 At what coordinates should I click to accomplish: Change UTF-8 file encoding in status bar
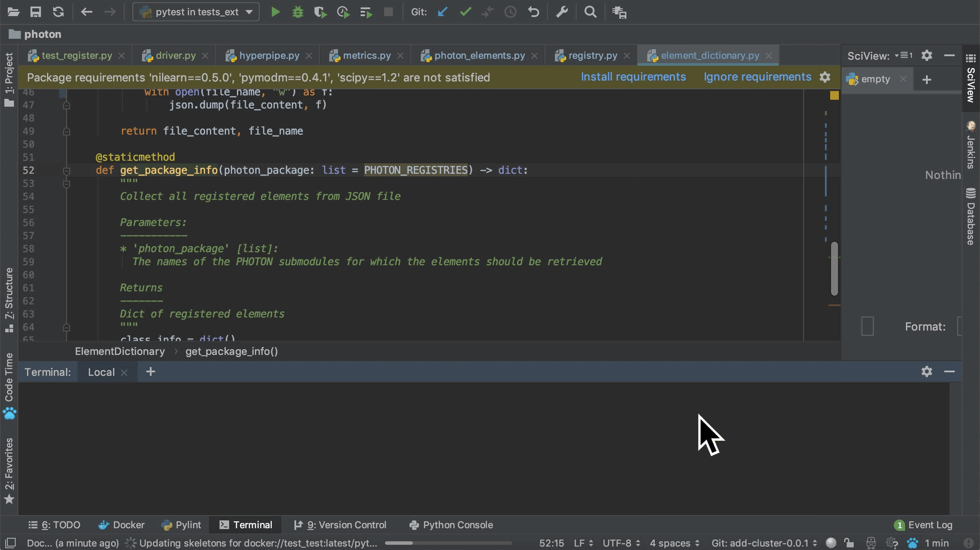pyautogui.click(x=622, y=543)
